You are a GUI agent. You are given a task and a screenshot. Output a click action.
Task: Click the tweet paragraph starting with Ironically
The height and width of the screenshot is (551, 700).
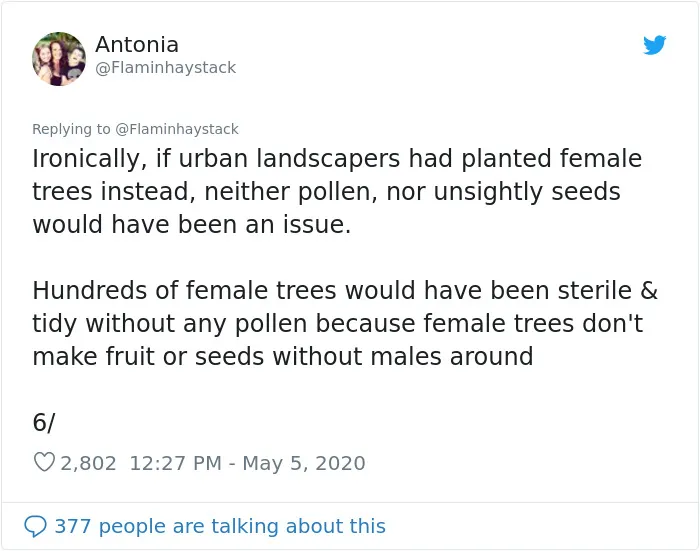coord(337,191)
